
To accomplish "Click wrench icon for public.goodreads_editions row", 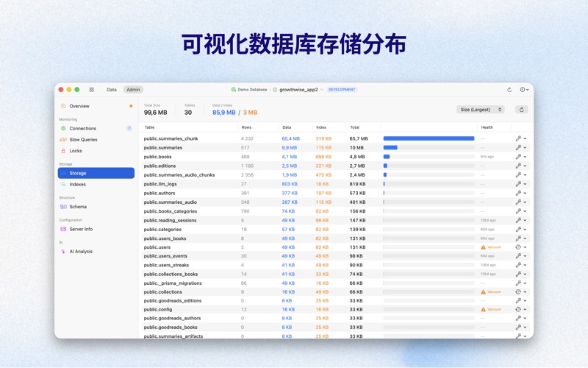I will pos(518,300).
